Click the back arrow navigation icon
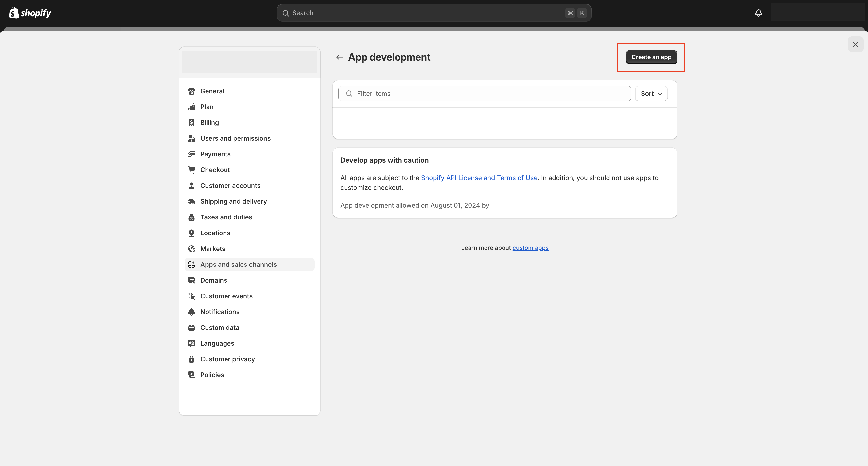This screenshot has height=466, width=868. pos(339,57)
